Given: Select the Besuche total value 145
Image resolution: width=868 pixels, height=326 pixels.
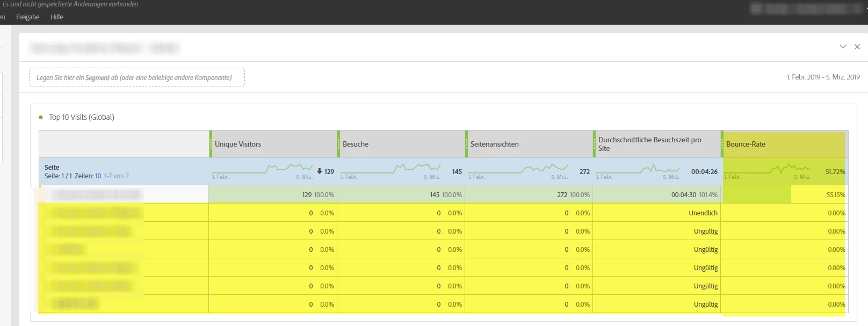Looking at the screenshot, I should [457, 172].
